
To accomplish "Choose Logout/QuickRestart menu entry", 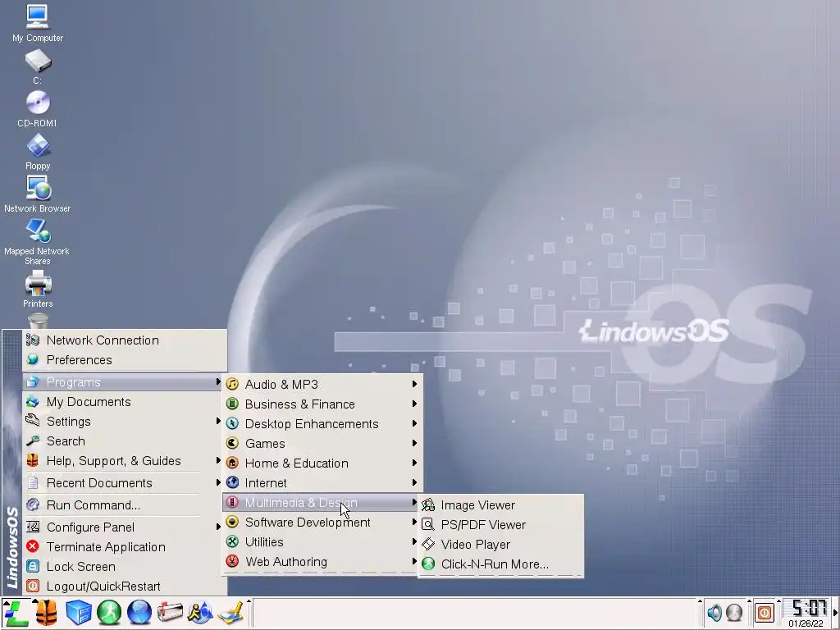I will 123,586.
